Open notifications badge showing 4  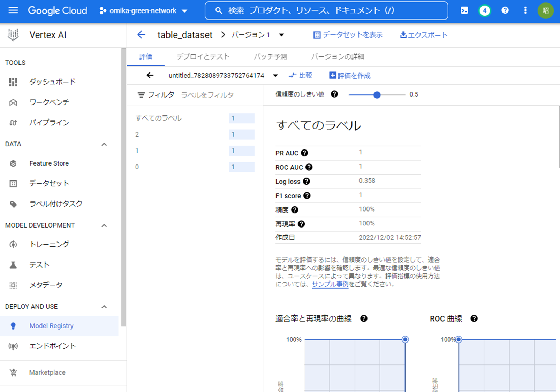pos(485,10)
